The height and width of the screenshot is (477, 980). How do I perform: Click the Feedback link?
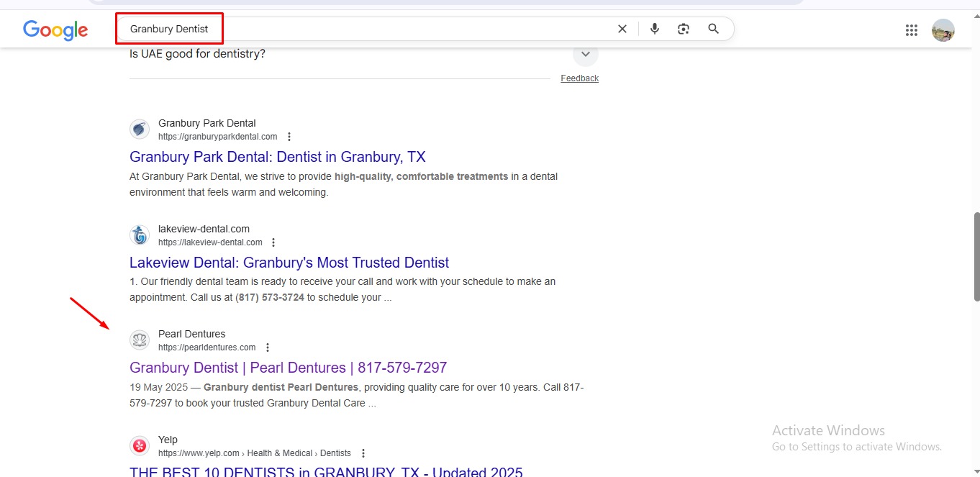579,78
